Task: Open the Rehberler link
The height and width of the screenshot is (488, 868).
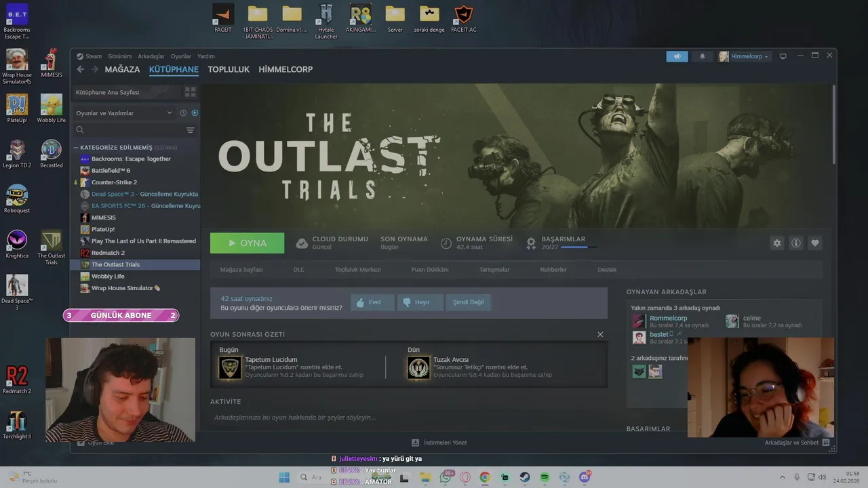Action: (x=553, y=270)
